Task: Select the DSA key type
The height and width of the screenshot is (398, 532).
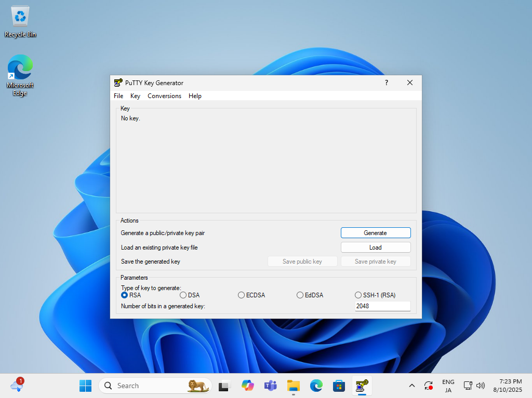Action: 183,295
